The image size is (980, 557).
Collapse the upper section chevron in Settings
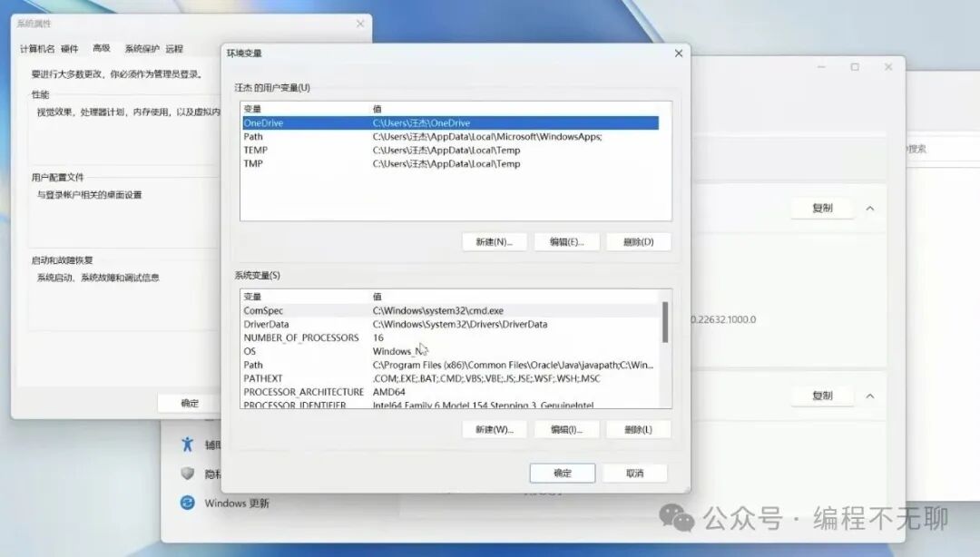click(870, 208)
